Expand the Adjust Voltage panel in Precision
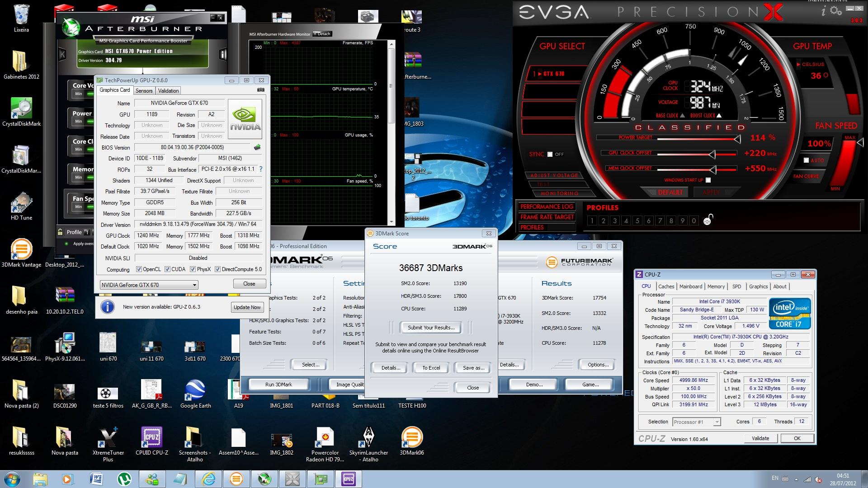 pyautogui.click(x=554, y=175)
